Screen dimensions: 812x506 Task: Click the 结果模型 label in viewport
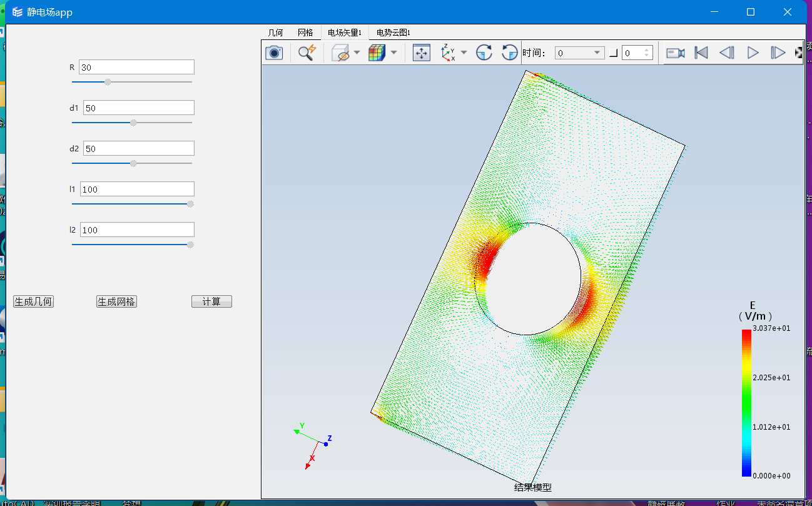tap(533, 487)
